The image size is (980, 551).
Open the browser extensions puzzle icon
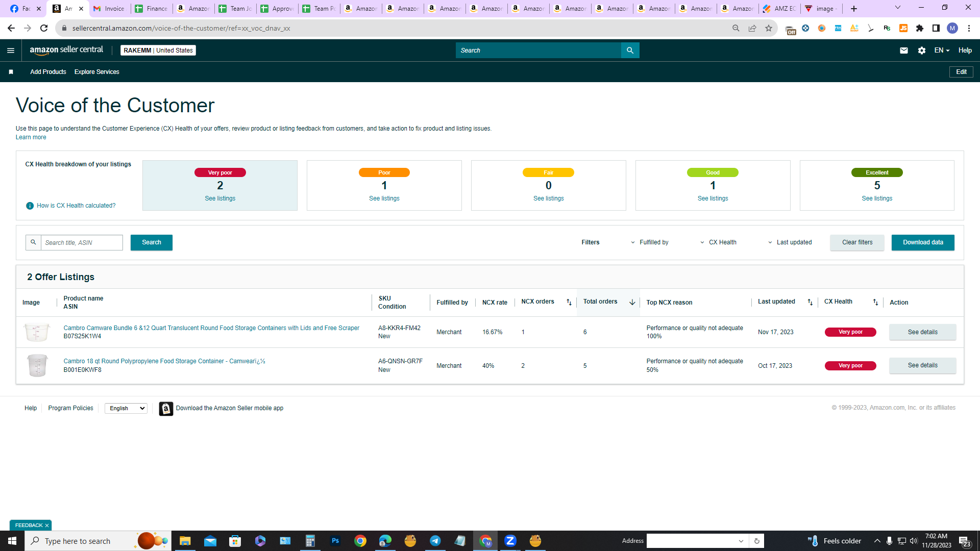919,28
